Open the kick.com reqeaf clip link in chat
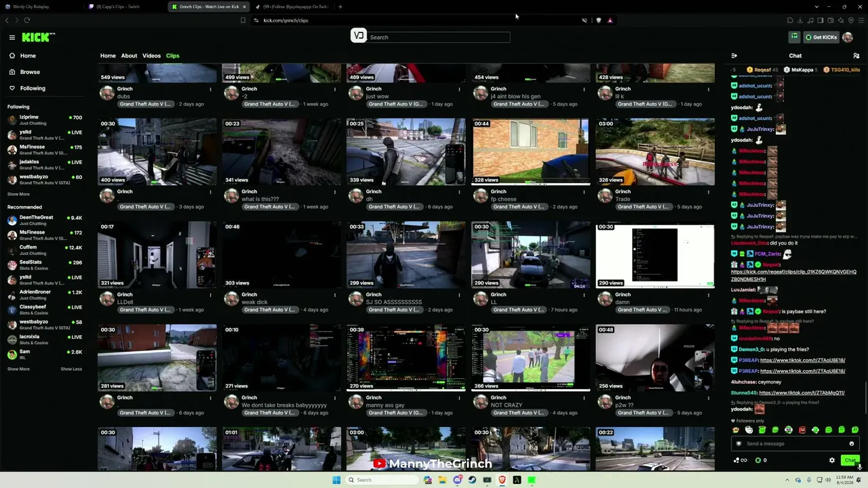Screen dimensions: 868x488 (x=793, y=275)
